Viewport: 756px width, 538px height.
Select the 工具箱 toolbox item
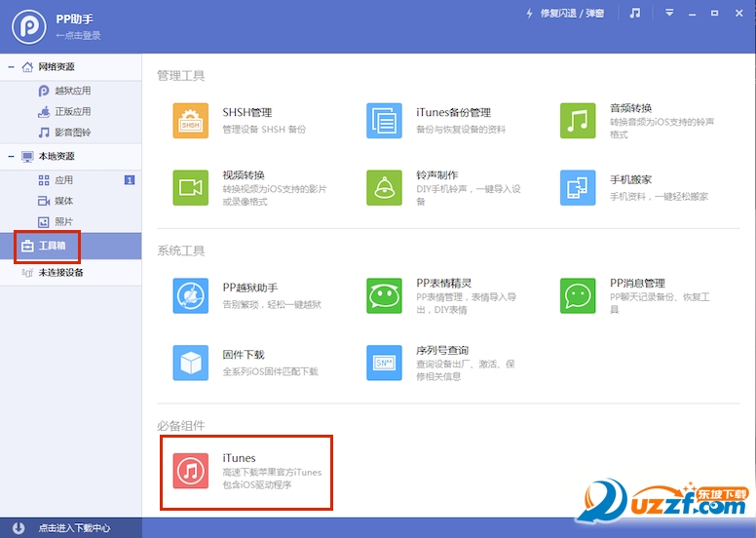(71, 246)
